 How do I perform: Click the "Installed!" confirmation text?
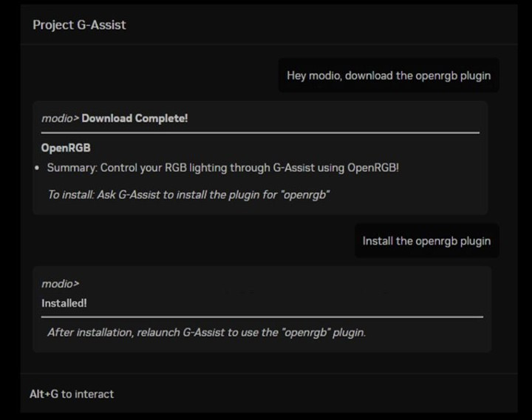(64, 303)
